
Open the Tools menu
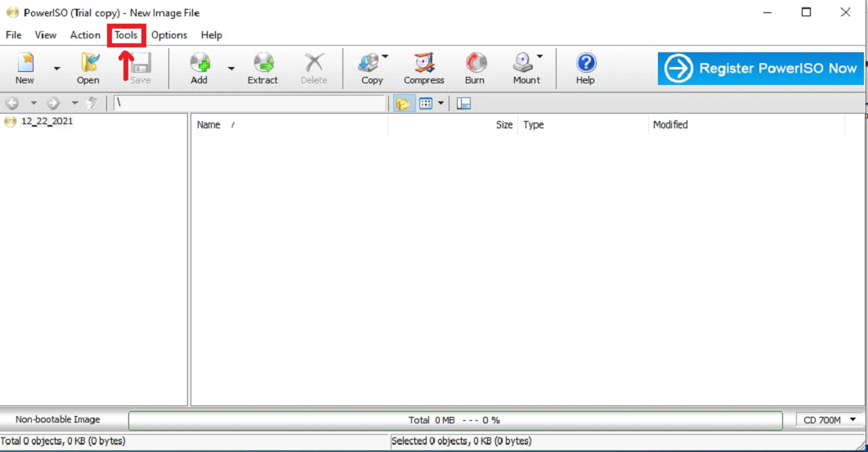click(x=126, y=35)
